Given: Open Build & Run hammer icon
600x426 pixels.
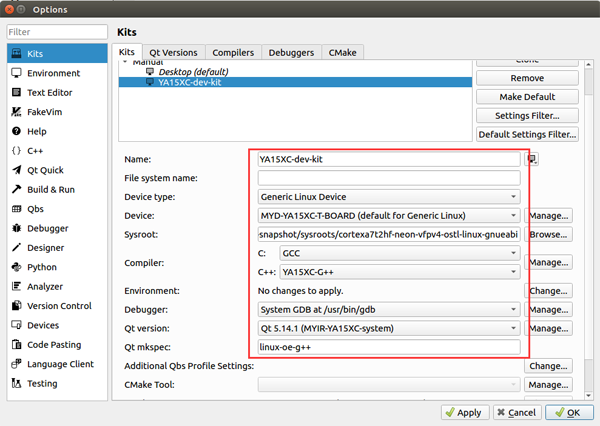Looking at the screenshot, I should (x=16, y=189).
